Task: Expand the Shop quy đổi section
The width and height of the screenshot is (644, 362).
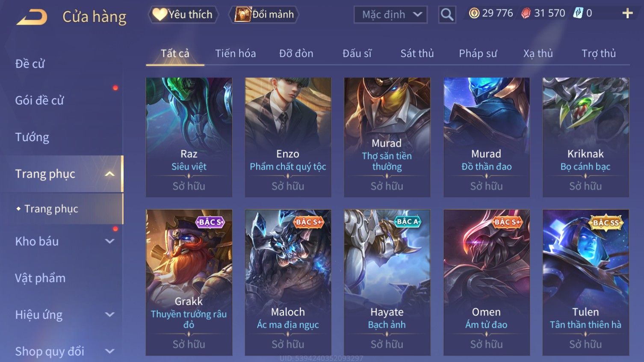Action: 110,351
